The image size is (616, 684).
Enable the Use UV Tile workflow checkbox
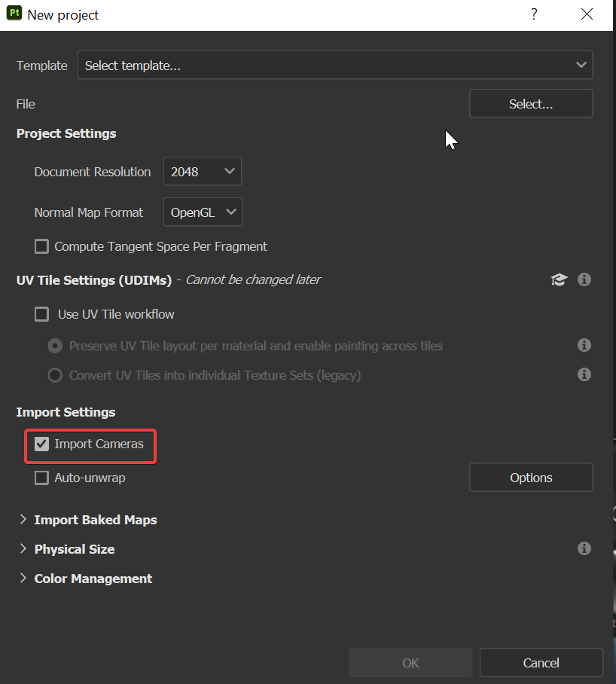(x=41, y=314)
